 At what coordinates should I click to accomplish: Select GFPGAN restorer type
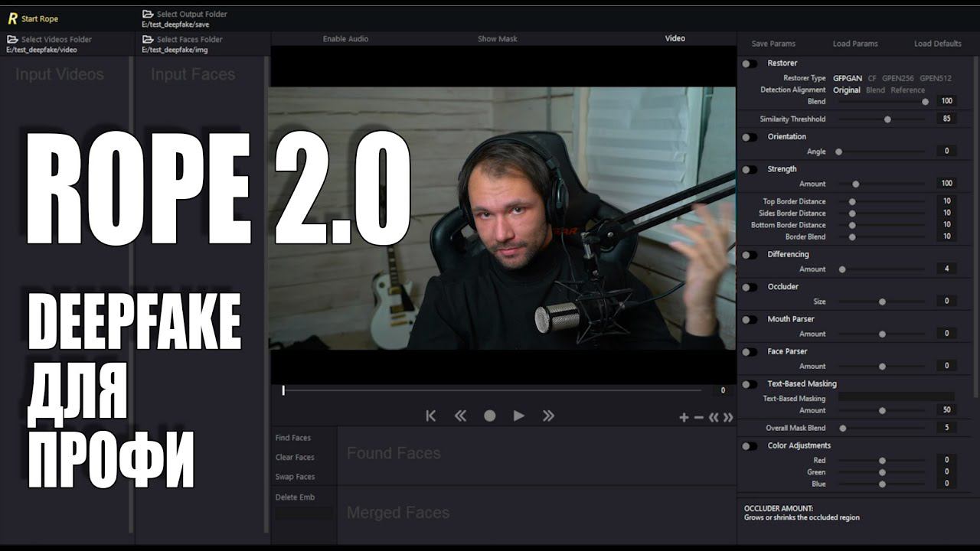pos(848,78)
